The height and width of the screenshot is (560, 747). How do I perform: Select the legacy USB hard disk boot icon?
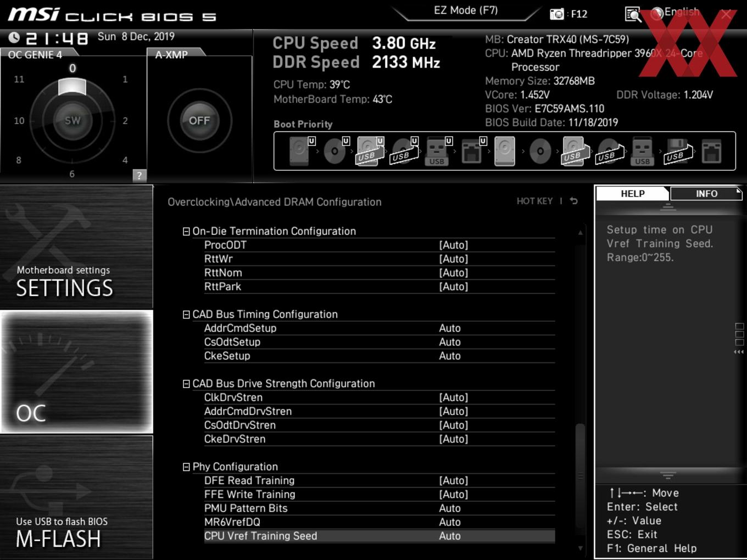[x=575, y=151]
